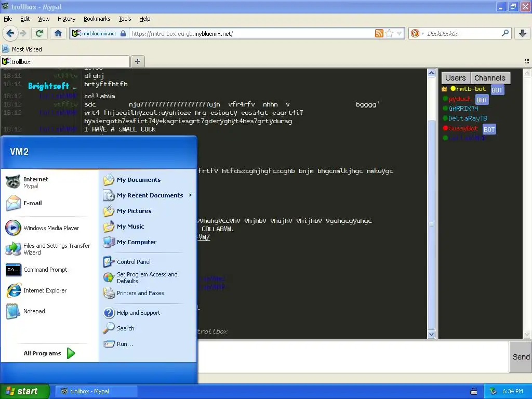This screenshot has height=399, width=532.
Task: Launch Windows Media Player from start menu
Action: click(50, 228)
